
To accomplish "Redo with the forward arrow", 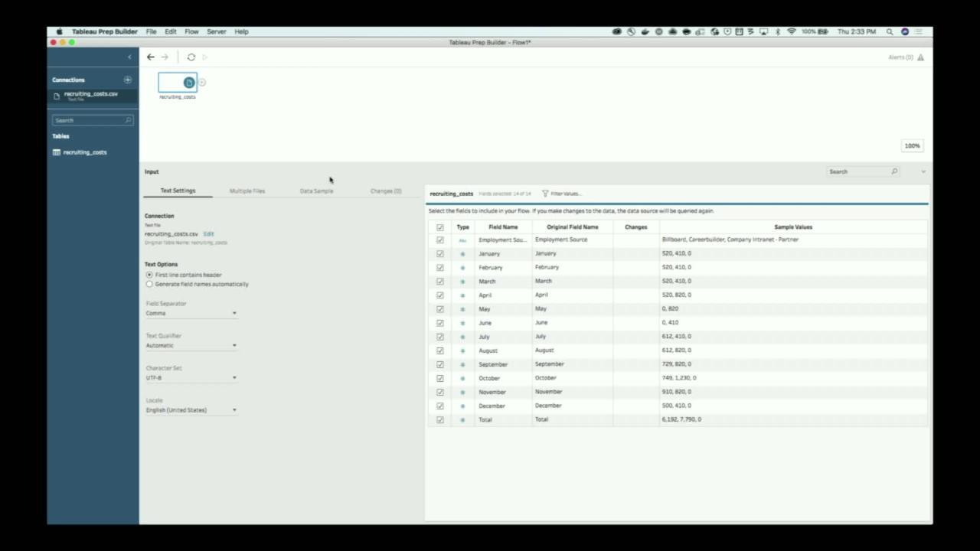I will click(x=165, y=57).
